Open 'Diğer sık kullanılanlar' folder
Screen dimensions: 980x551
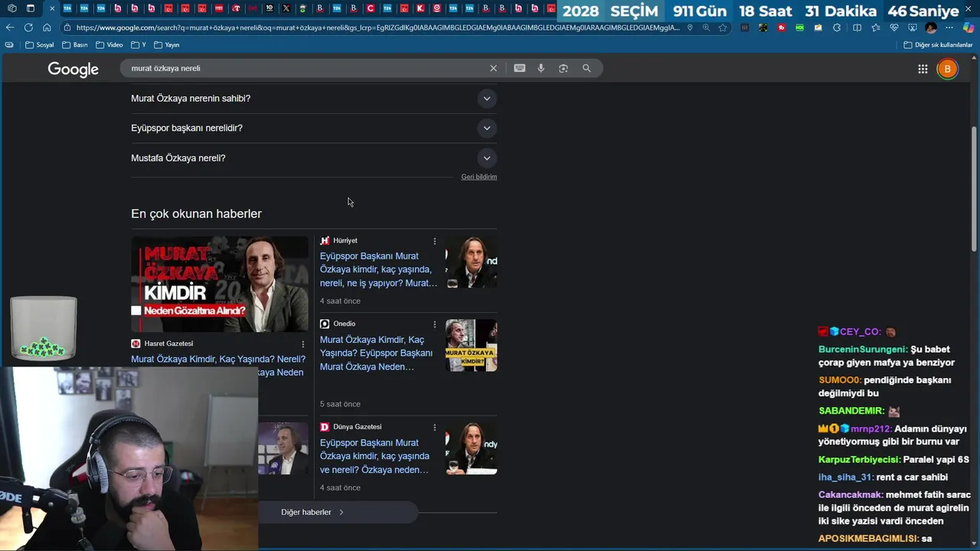pyautogui.click(x=938, y=45)
